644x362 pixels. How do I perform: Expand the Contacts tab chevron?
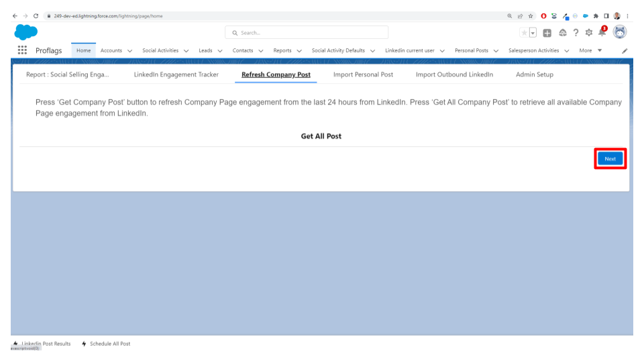[261, 51]
